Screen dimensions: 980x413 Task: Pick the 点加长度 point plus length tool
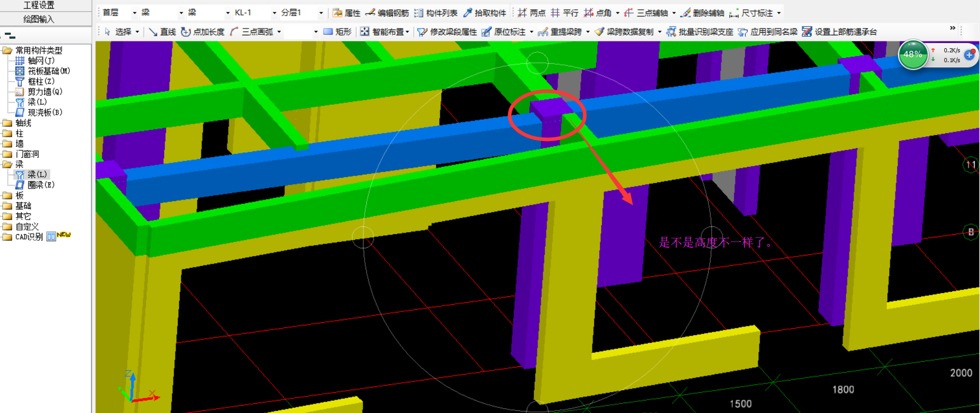coord(203,32)
